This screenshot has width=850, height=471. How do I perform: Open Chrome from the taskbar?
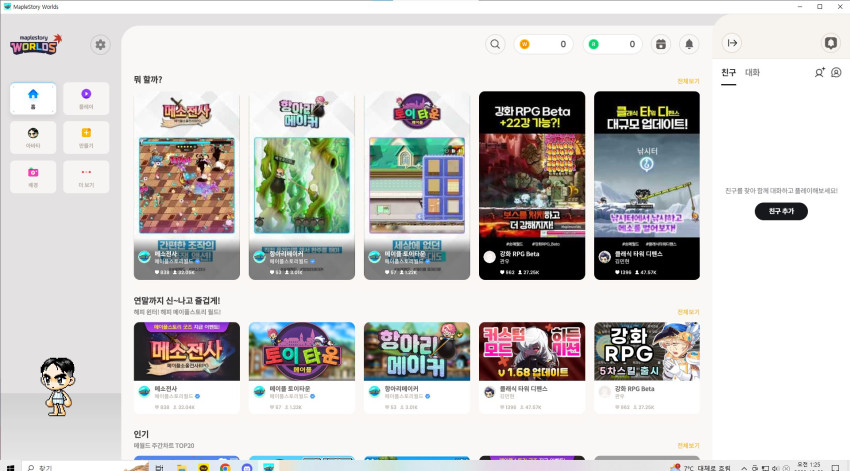pyautogui.click(x=225, y=467)
